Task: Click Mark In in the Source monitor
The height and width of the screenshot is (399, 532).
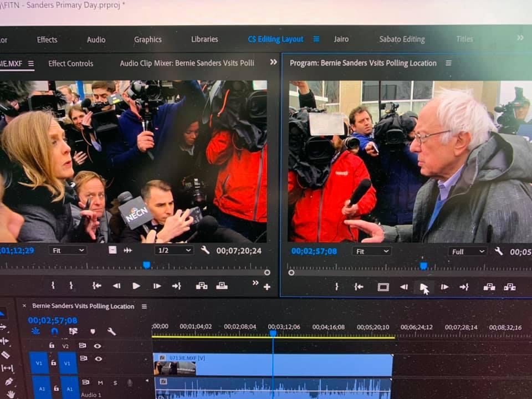Action: pos(53,286)
